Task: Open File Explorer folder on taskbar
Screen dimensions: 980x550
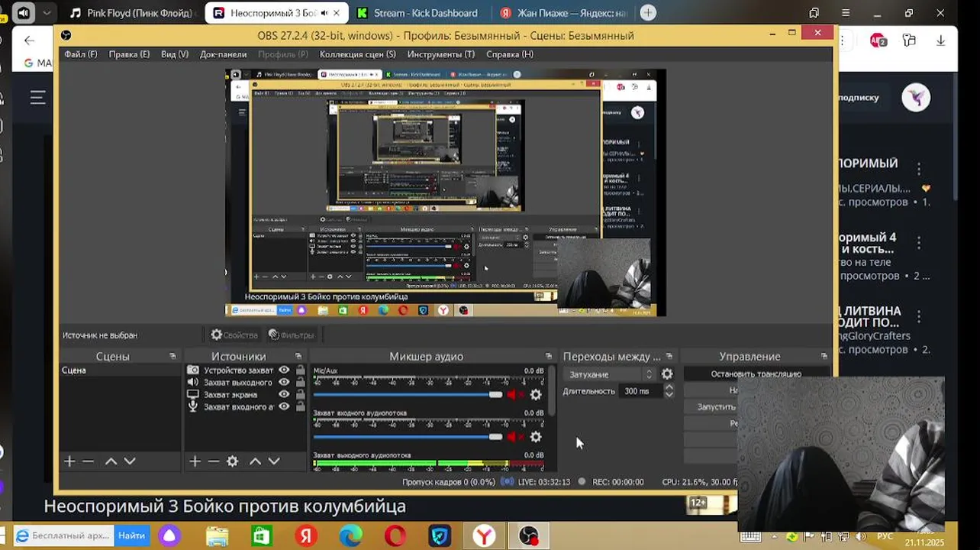Action: [x=218, y=536]
